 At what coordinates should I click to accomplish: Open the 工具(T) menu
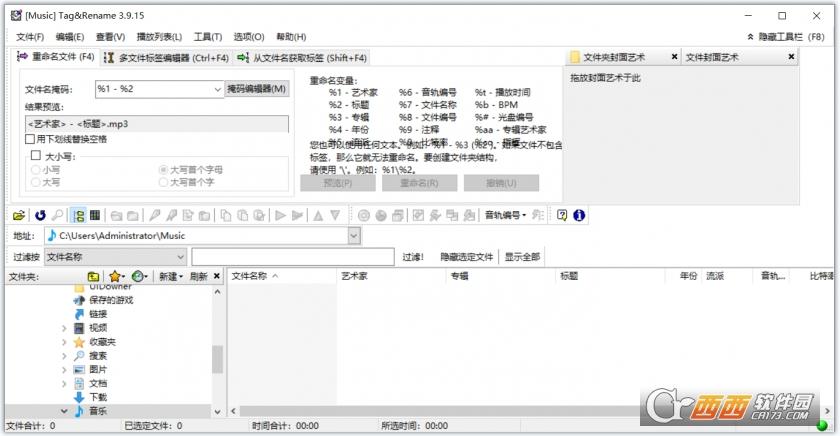[x=208, y=37]
